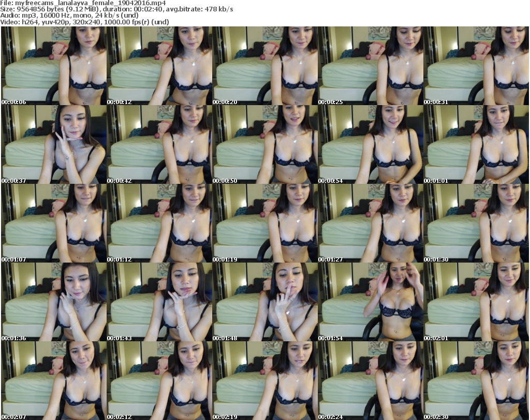
Task: Click the frame stamped 00:01:48
Action: 265,302
